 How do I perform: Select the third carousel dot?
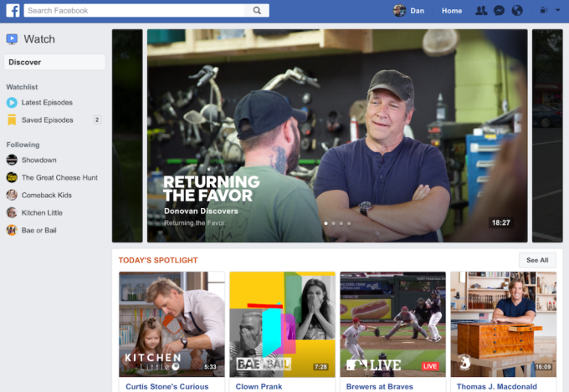coord(341,223)
